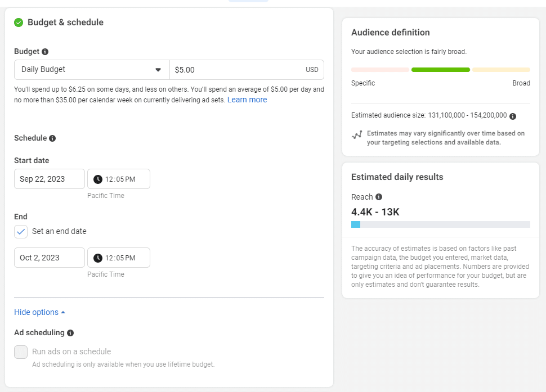This screenshot has width=546, height=392.
Task: Click the $5.00 budget input field
Action: pyautogui.click(x=247, y=70)
